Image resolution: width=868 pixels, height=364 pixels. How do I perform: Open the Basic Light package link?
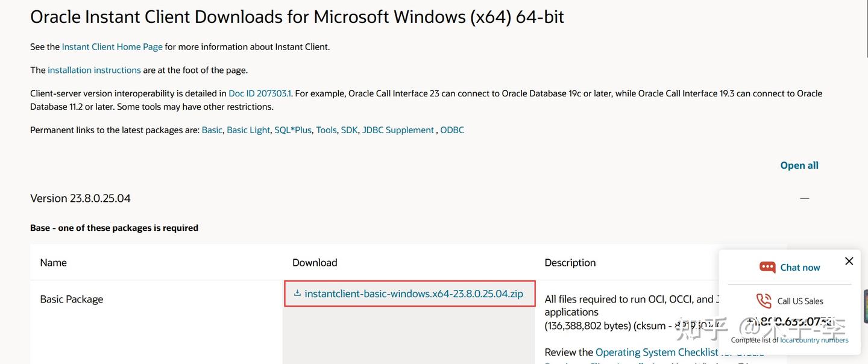(248, 130)
